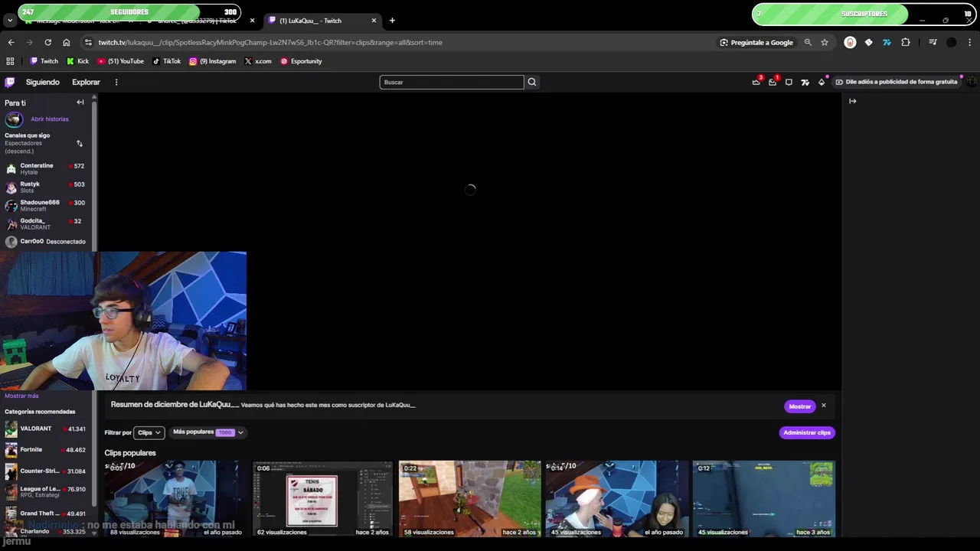Image resolution: width=980 pixels, height=551 pixels.
Task: Dismiss the December recap banner
Action: point(824,406)
